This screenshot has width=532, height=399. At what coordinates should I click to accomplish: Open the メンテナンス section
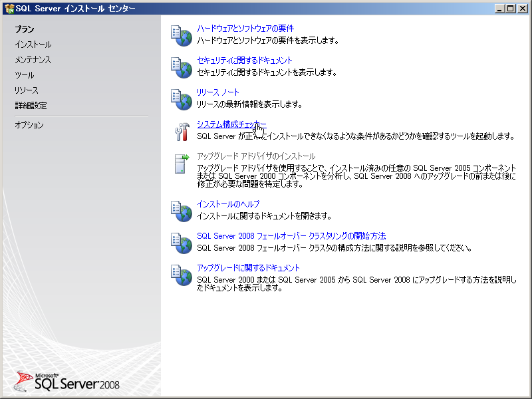pyautogui.click(x=33, y=60)
